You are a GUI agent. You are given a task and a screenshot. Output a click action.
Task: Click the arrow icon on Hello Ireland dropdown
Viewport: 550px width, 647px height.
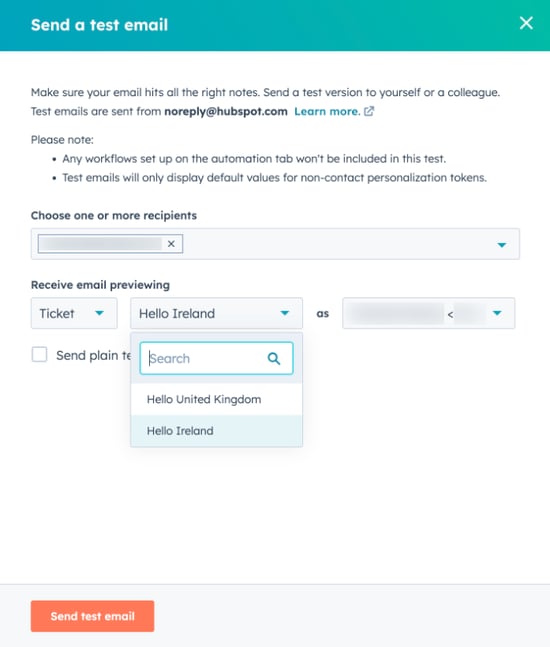coord(285,313)
